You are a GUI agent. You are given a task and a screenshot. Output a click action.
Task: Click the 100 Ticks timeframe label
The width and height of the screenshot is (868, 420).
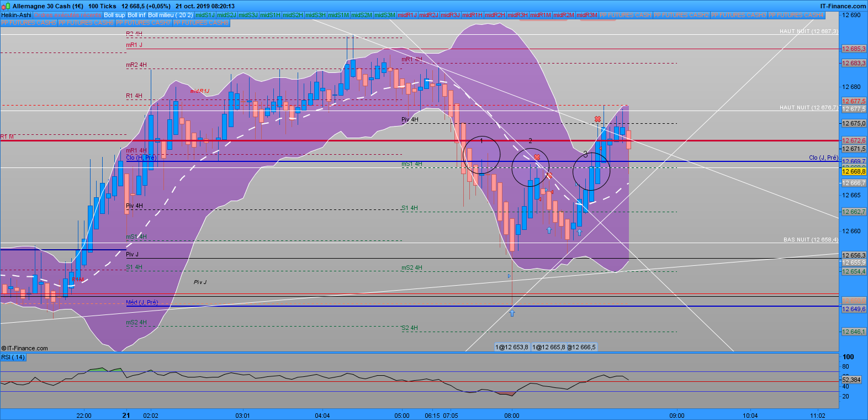click(102, 6)
